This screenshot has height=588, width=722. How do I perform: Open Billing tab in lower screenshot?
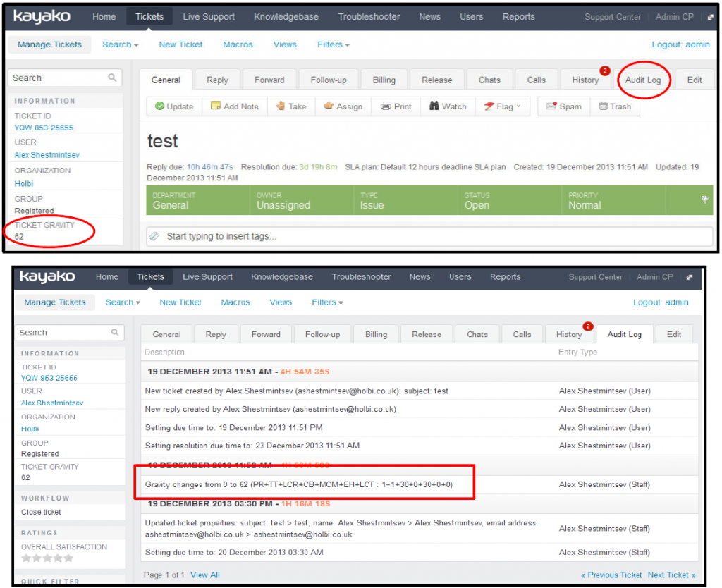coord(377,334)
